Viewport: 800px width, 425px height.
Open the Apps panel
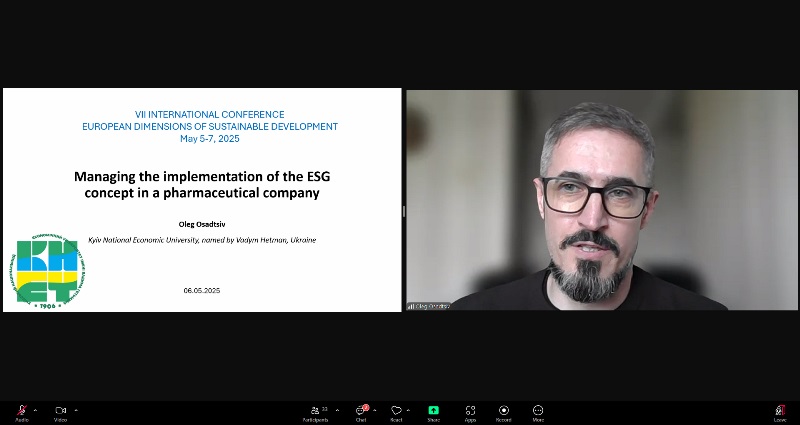tap(470, 412)
